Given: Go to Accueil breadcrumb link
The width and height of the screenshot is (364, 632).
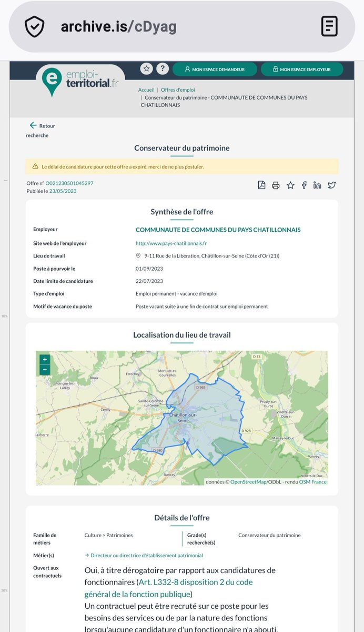Looking at the screenshot, I should click(x=146, y=90).
